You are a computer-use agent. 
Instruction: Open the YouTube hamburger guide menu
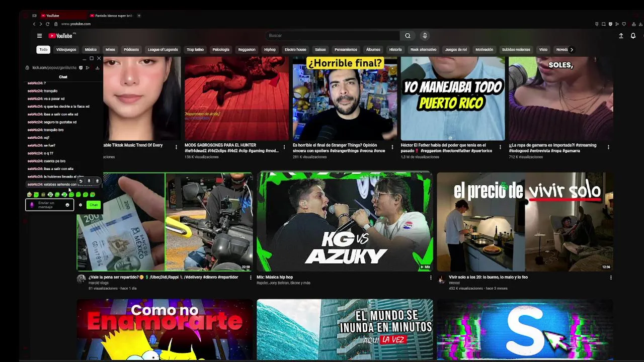click(x=39, y=36)
